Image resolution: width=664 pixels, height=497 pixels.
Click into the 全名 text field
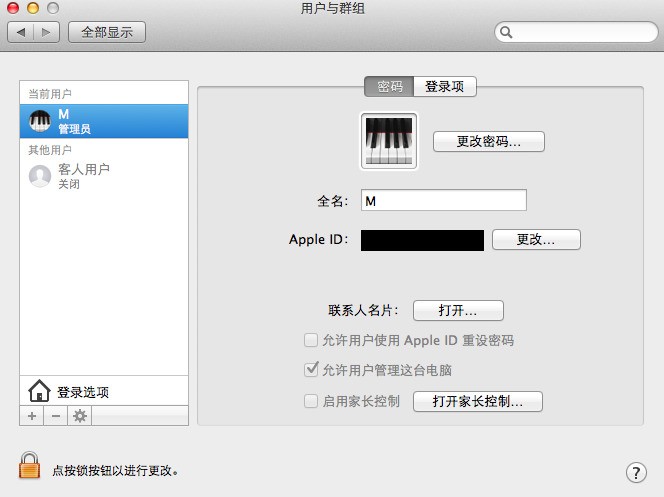tap(444, 200)
